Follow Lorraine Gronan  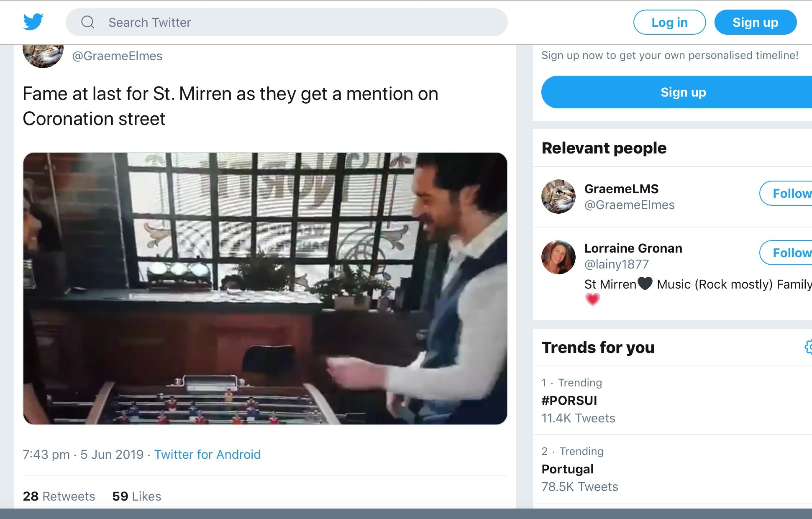coord(786,253)
